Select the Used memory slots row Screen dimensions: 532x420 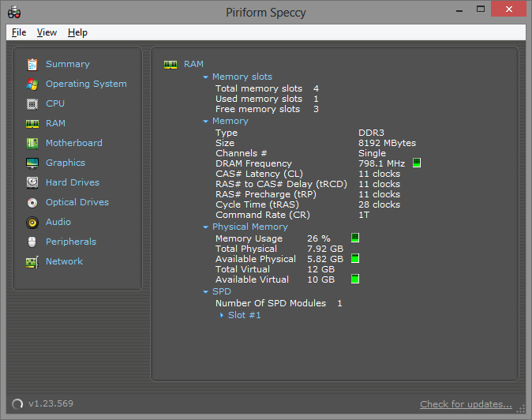tap(267, 99)
